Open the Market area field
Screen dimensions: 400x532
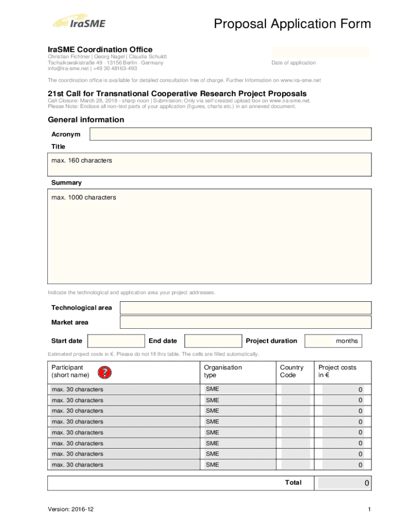click(x=245, y=323)
